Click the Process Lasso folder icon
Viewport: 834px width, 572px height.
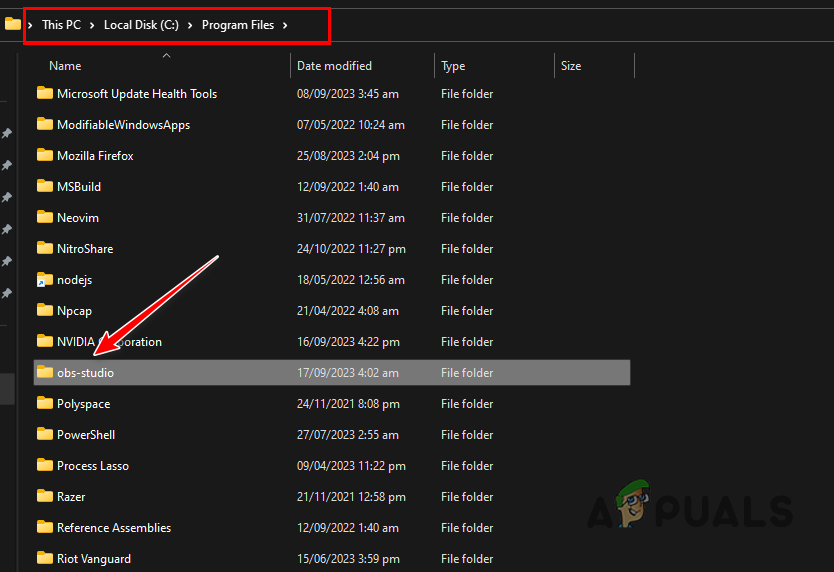click(x=45, y=465)
